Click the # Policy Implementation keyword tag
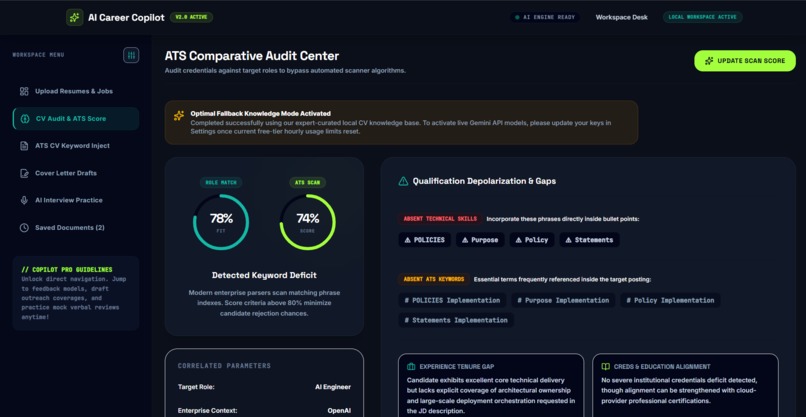 pyautogui.click(x=670, y=300)
